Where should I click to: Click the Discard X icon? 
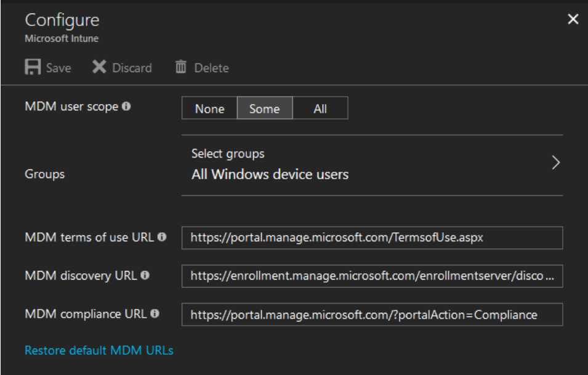pyautogui.click(x=99, y=67)
